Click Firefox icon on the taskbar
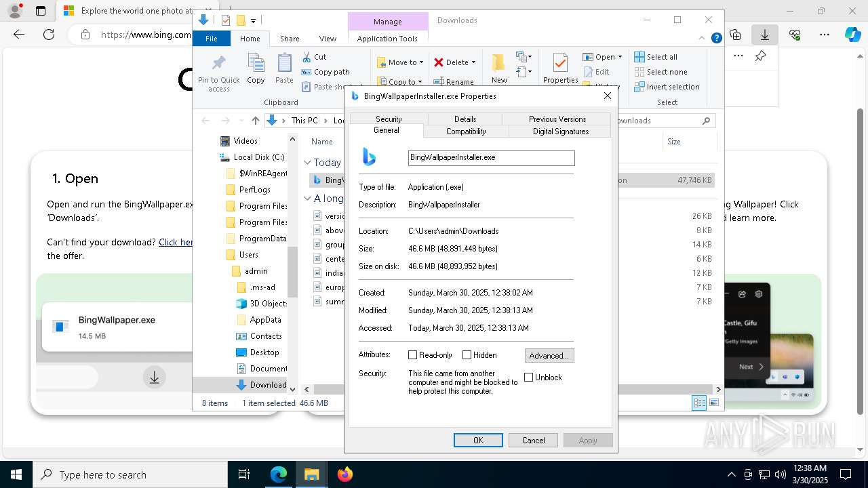This screenshot has height=488, width=868. 345,474
